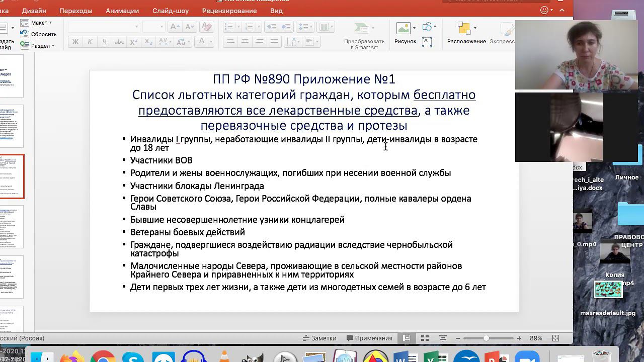644x362 pixels.
Task: Toggle the Заметки notes pane
Action: pyautogui.click(x=319, y=338)
